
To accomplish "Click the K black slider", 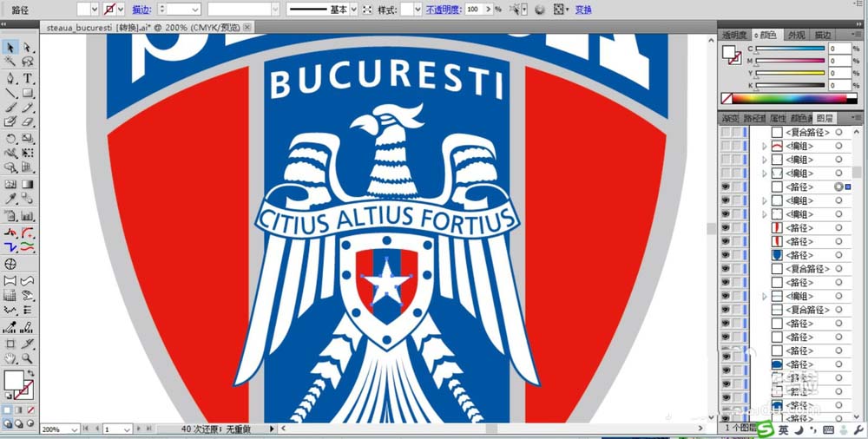I will pyautogui.click(x=790, y=86).
